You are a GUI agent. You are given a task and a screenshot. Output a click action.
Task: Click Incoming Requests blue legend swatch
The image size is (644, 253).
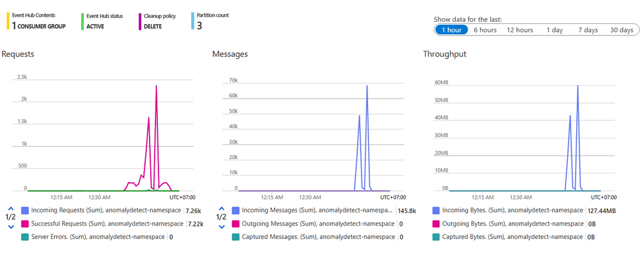(24, 211)
